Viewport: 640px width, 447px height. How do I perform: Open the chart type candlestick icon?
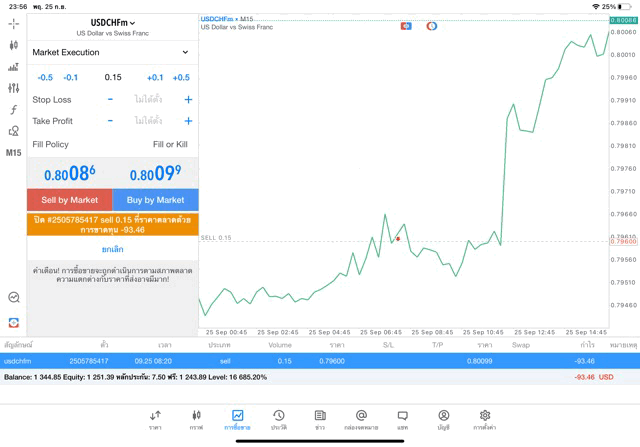[x=13, y=45]
